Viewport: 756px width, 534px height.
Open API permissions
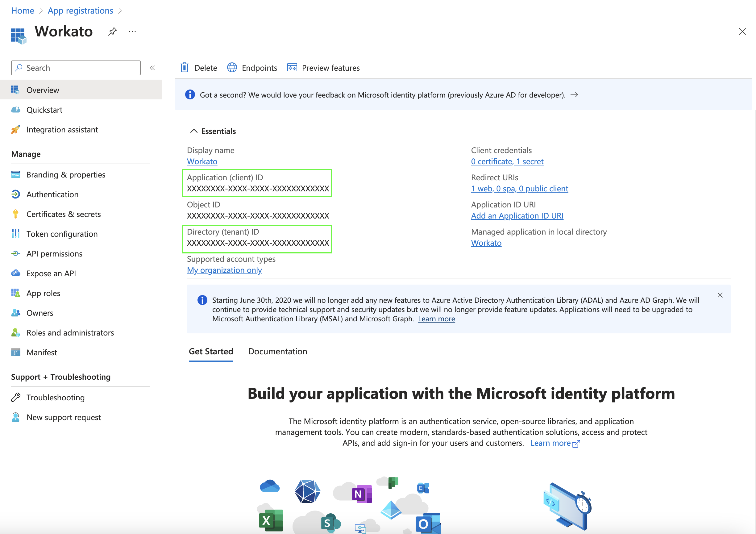click(54, 253)
